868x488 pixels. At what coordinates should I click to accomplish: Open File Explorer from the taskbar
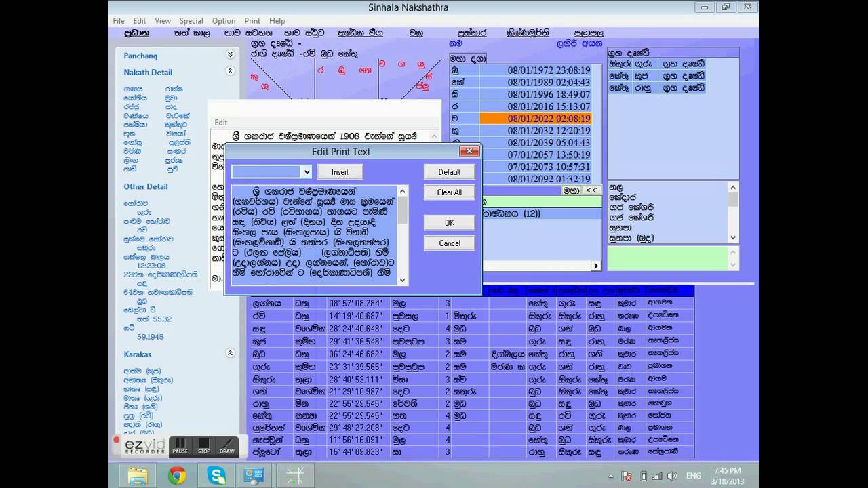pos(138,476)
